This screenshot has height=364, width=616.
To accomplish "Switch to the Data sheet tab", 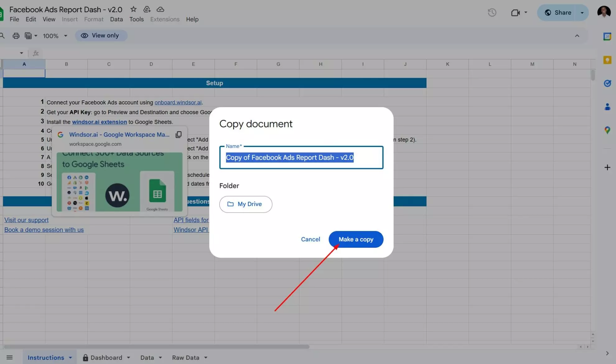I will pyautogui.click(x=147, y=358).
